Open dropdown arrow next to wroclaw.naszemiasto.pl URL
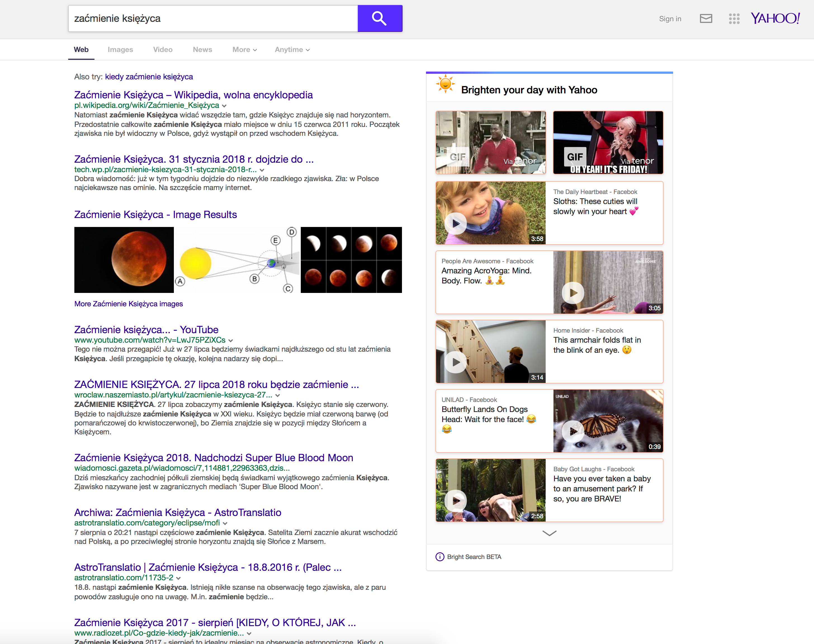The height and width of the screenshot is (644, 814). point(278,396)
